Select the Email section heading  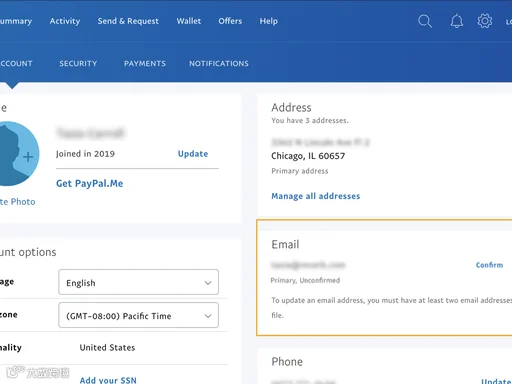coord(285,244)
